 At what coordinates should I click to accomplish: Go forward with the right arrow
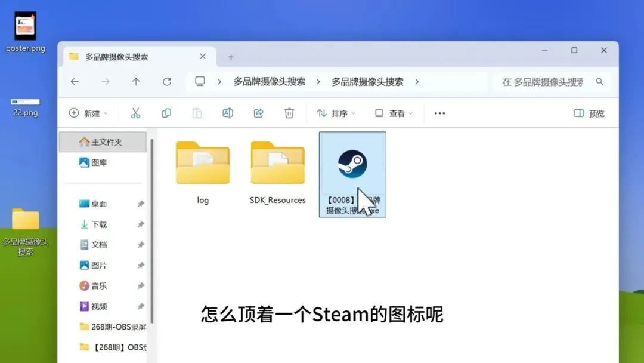pos(106,82)
